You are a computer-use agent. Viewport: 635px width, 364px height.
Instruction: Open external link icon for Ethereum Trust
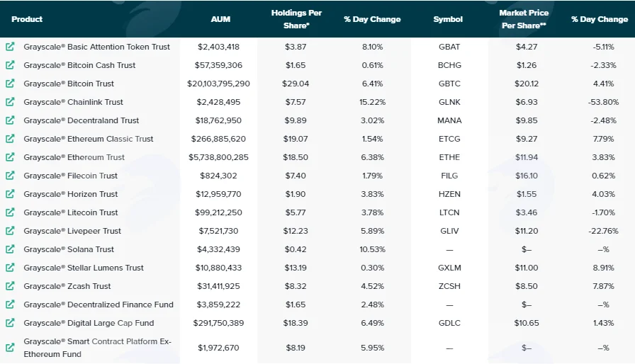10,157
